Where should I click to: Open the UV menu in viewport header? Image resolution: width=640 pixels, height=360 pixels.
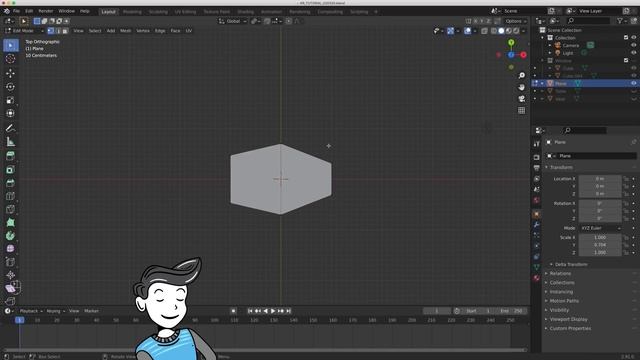tap(189, 31)
